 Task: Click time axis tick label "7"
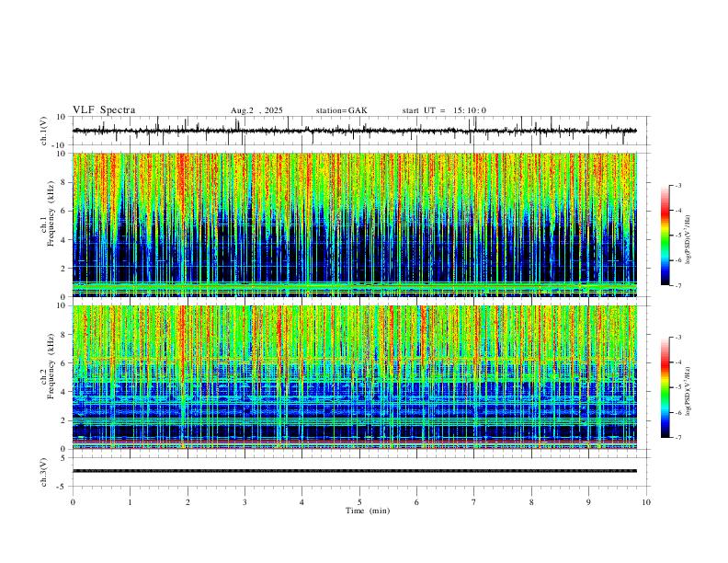[474, 502]
